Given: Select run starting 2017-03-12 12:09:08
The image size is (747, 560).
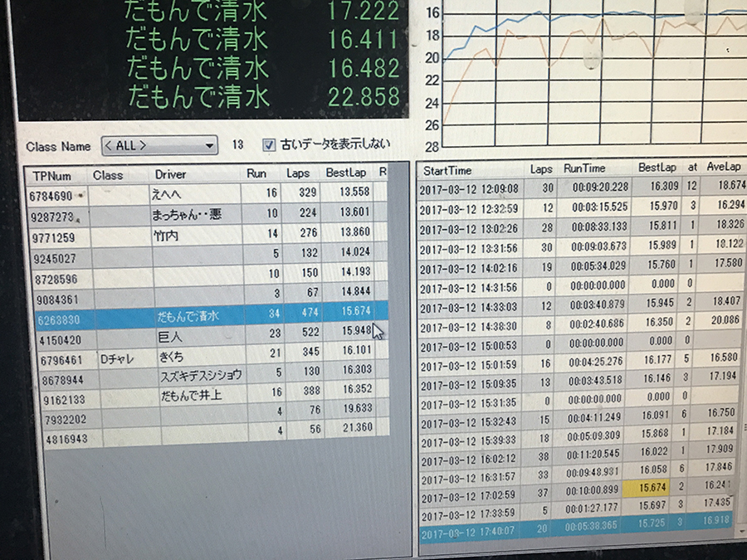Looking at the screenshot, I should 582,187.
